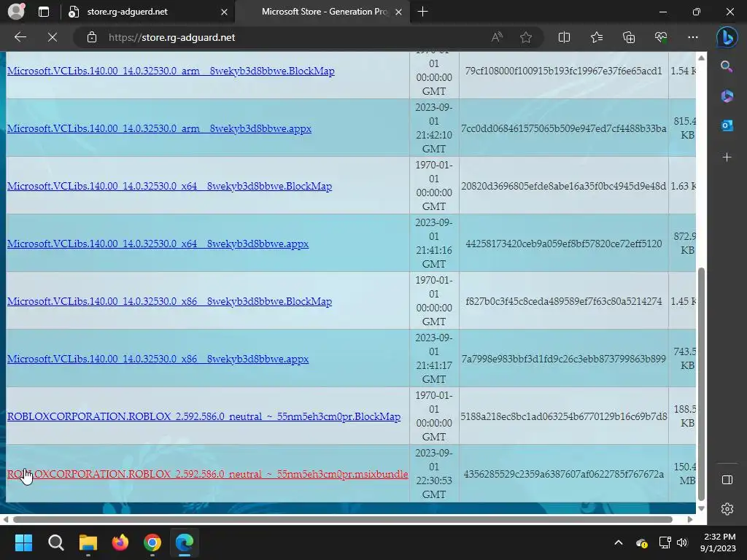Screen dimensions: 747x560
Task: Open Windows taskbar Search
Action: 55,542
